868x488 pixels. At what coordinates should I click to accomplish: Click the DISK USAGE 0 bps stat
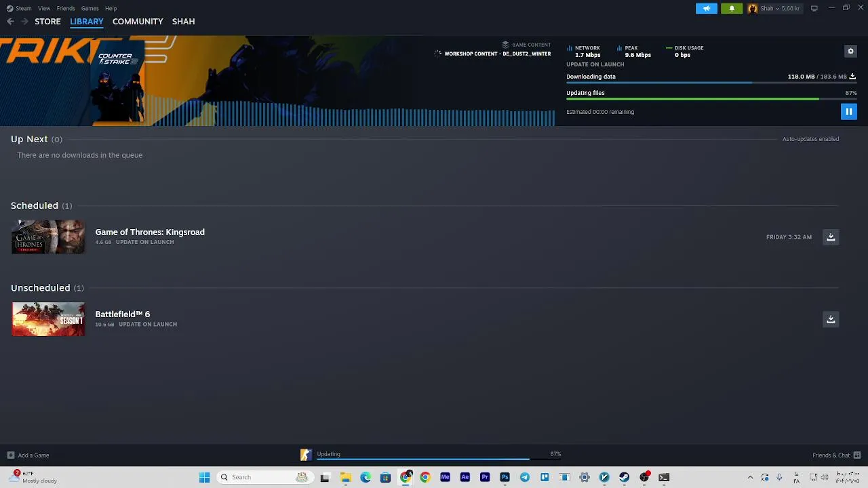[685, 52]
